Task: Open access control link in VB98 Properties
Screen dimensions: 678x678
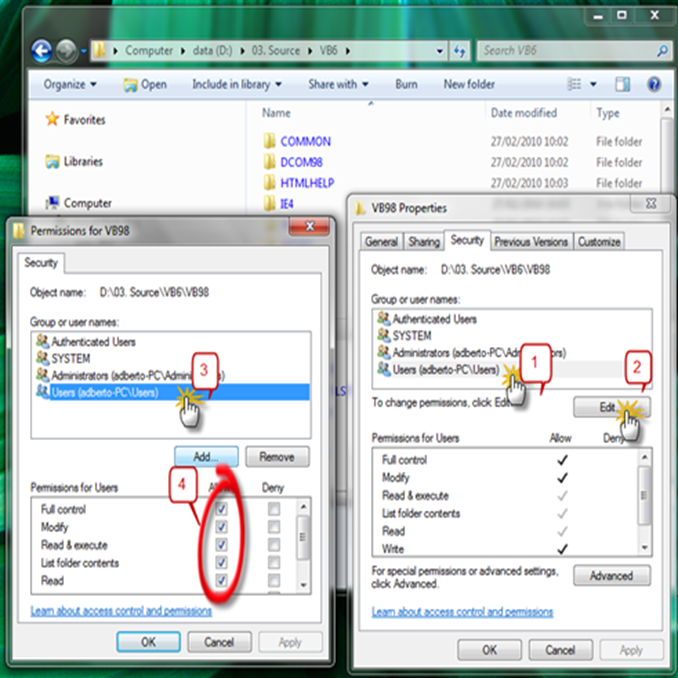Action: pos(462,612)
